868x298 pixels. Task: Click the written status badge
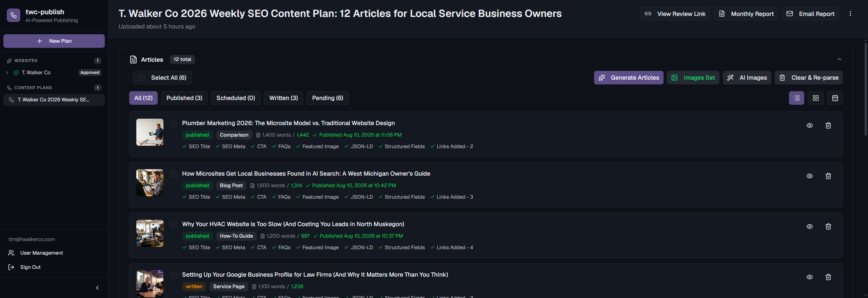[194, 286]
